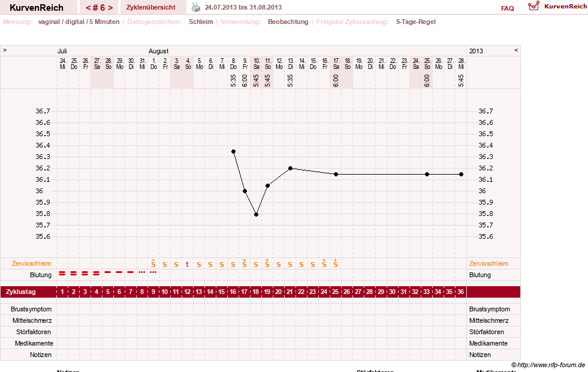Click the left axis label 36.7
Viewport: 588px width, 372px height.
(43, 111)
